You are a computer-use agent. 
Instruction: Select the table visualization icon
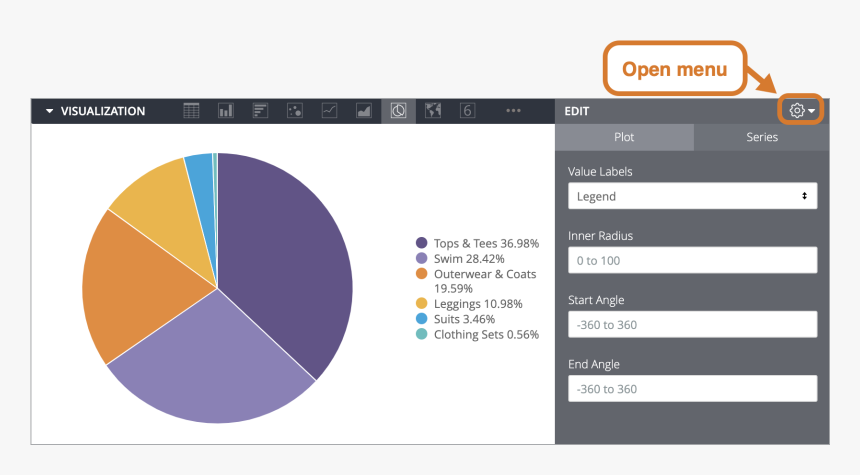[x=191, y=111]
